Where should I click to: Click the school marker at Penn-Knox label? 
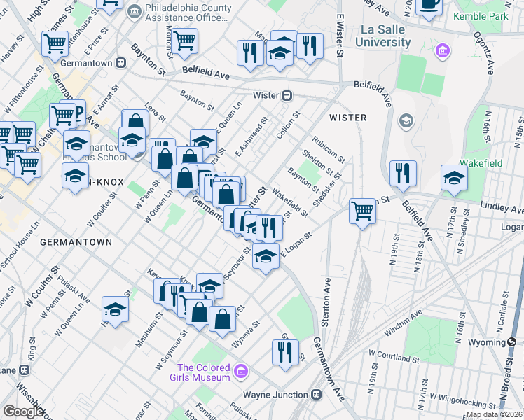click(75, 178)
